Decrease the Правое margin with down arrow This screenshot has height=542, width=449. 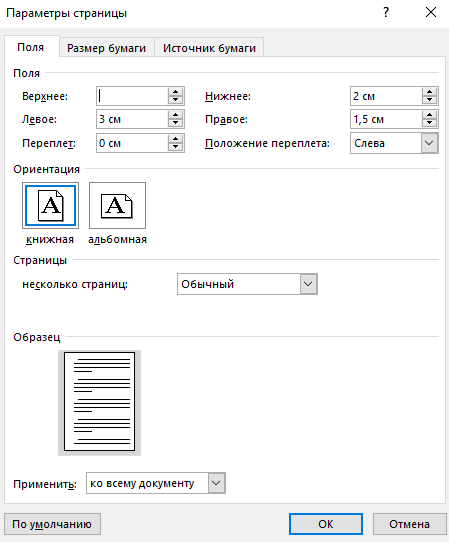tap(429, 123)
